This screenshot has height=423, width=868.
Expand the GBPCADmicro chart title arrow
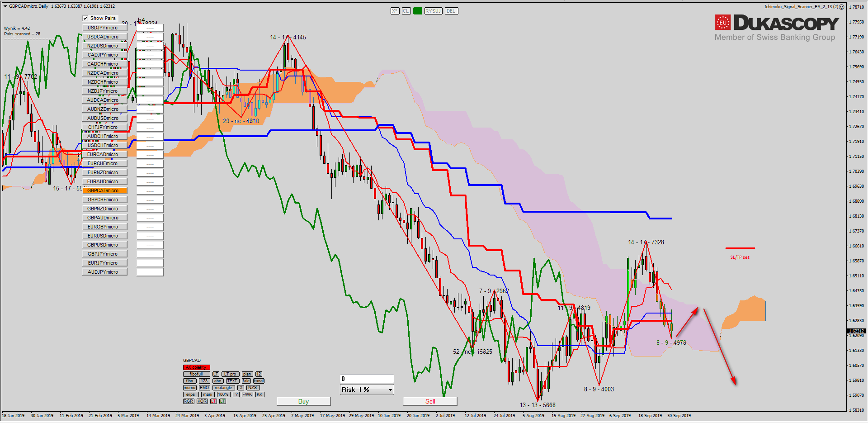pos(5,6)
